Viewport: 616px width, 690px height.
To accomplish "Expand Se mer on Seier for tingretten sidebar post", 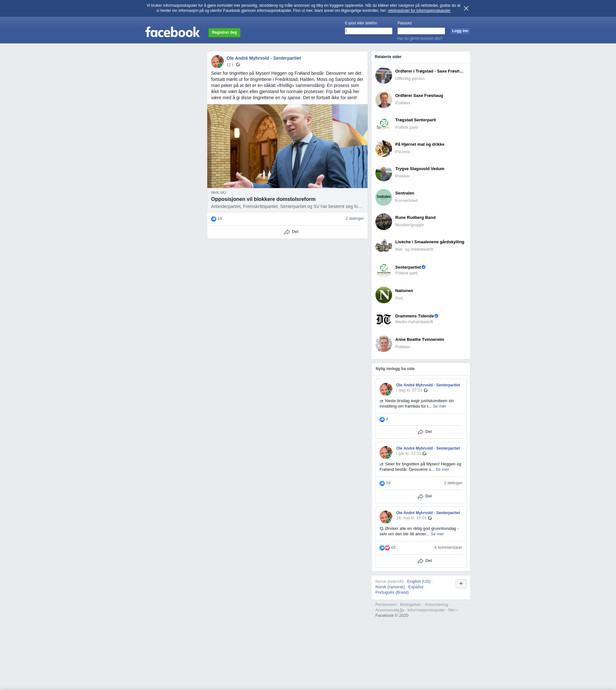I will click(x=442, y=470).
